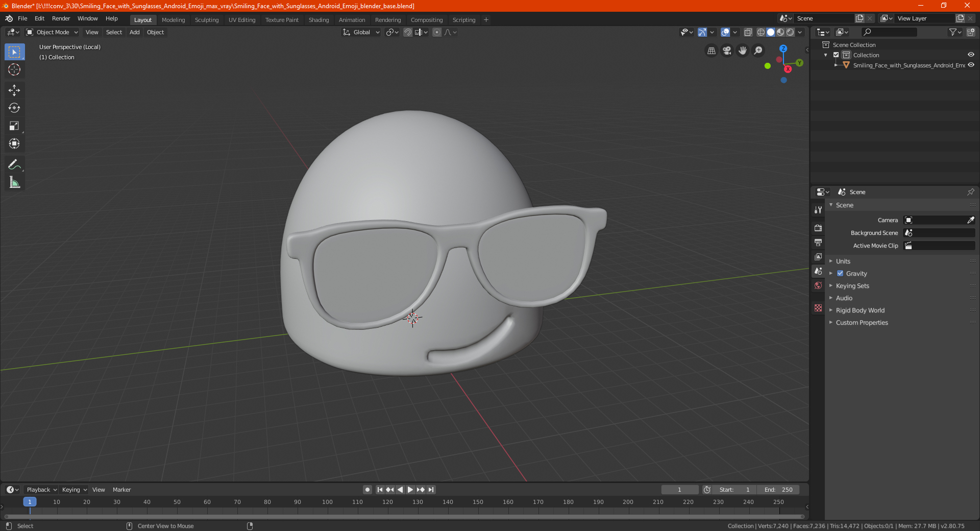Viewport: 980px width, 531px height.
Task: Open viewport Add menu
Action: pos(134,32)
